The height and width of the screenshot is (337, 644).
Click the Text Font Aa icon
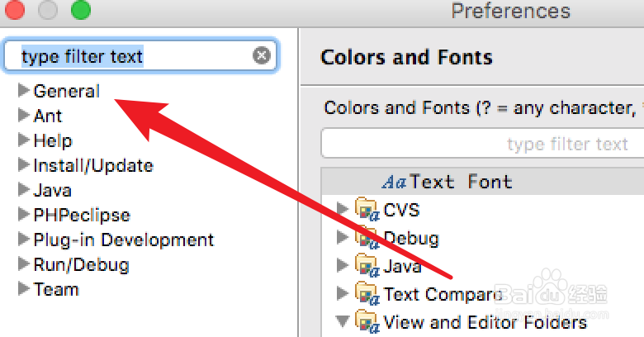395,182
